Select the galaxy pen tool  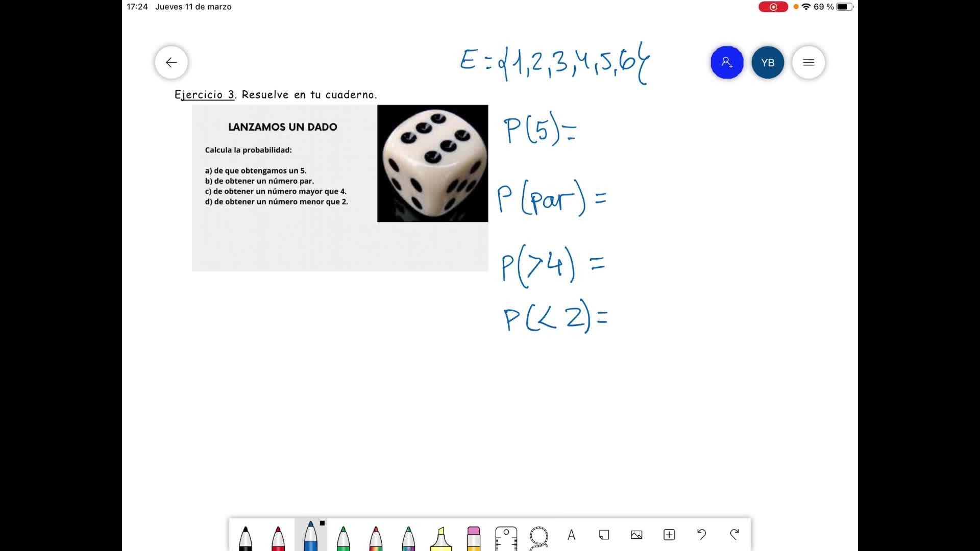pos(408,537)
